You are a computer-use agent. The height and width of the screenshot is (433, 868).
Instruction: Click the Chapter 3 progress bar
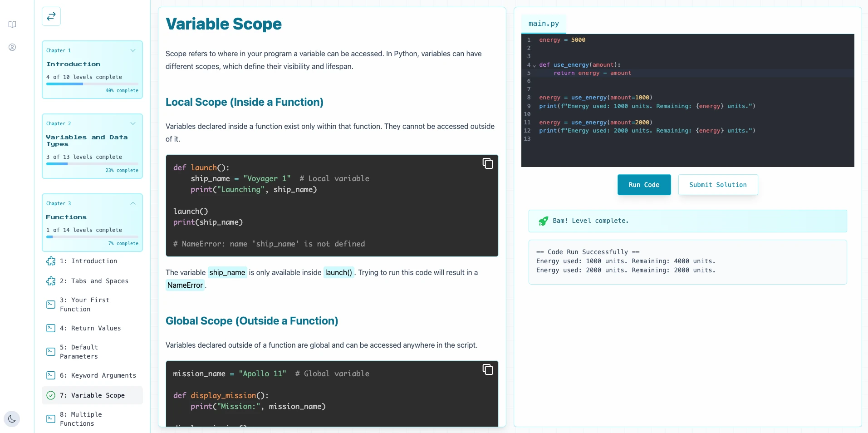click(92, 237)
